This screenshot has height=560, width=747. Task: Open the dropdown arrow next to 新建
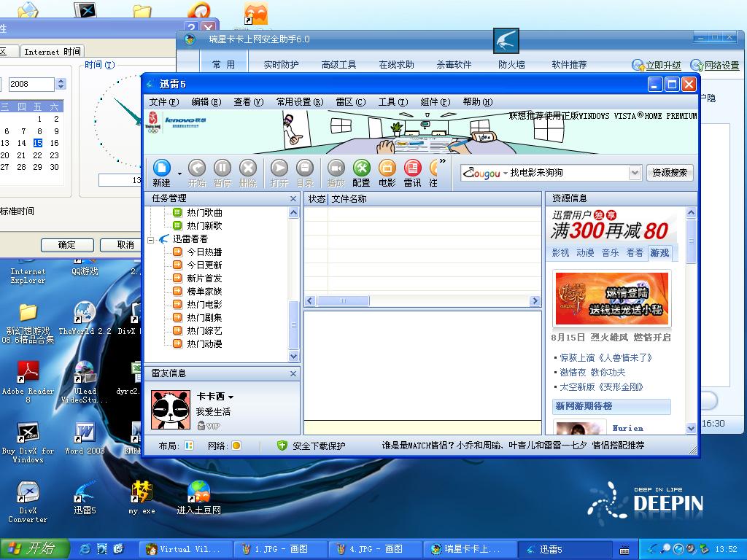point(179,174)
